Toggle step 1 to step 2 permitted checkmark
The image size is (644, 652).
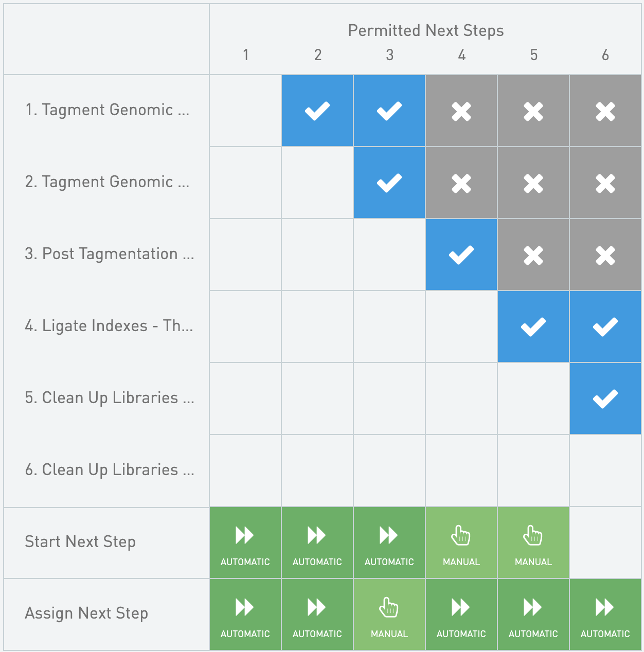(317, 111)
